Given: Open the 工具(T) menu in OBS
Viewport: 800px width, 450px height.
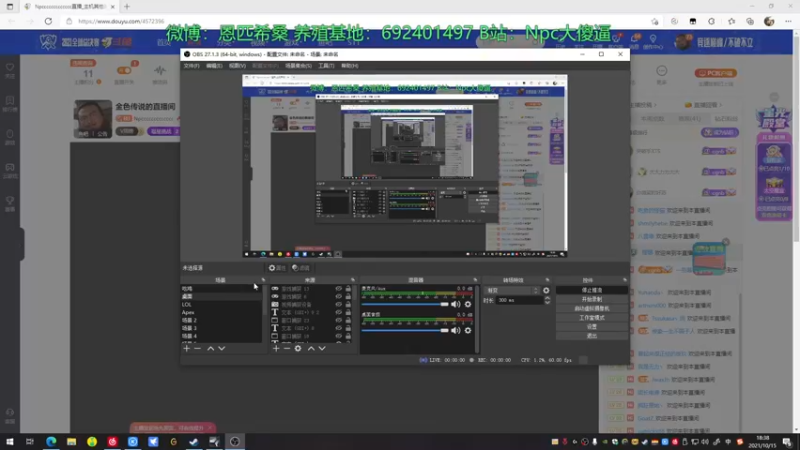Looking at the screenshot, I should (x=326, y=66).
